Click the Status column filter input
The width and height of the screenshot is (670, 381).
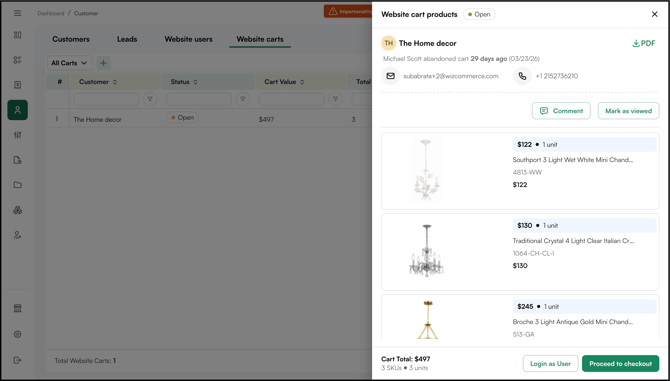tap(199, 99)
